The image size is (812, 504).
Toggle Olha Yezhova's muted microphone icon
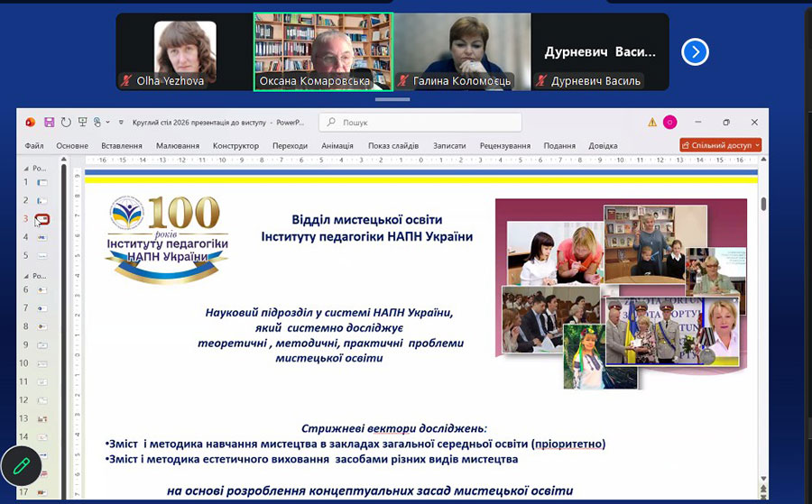(x=127, y=81)
